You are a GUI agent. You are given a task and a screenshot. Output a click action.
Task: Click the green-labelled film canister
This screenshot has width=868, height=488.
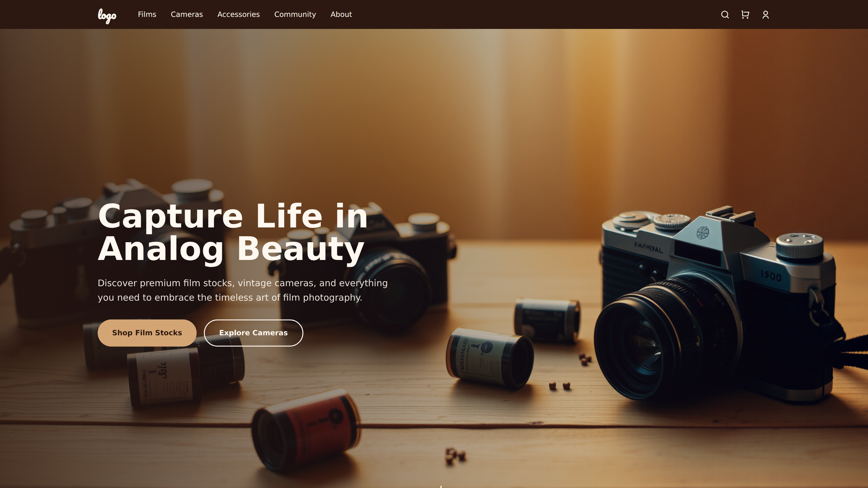coord(489,358)
